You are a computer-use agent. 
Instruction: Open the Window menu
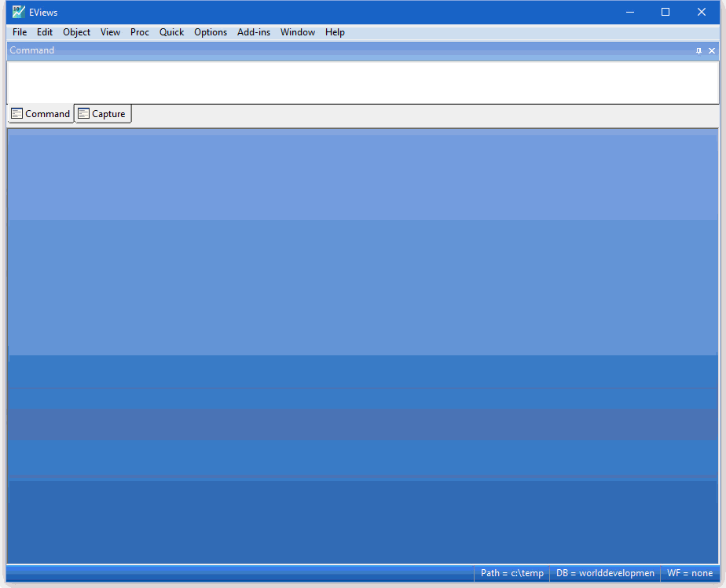297,32
